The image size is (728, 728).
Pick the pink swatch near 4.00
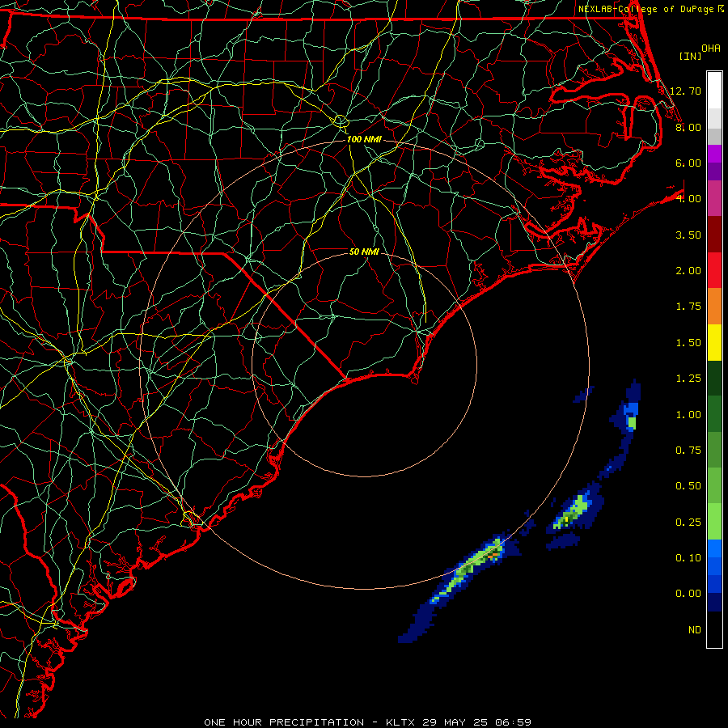tap(714, 198)
